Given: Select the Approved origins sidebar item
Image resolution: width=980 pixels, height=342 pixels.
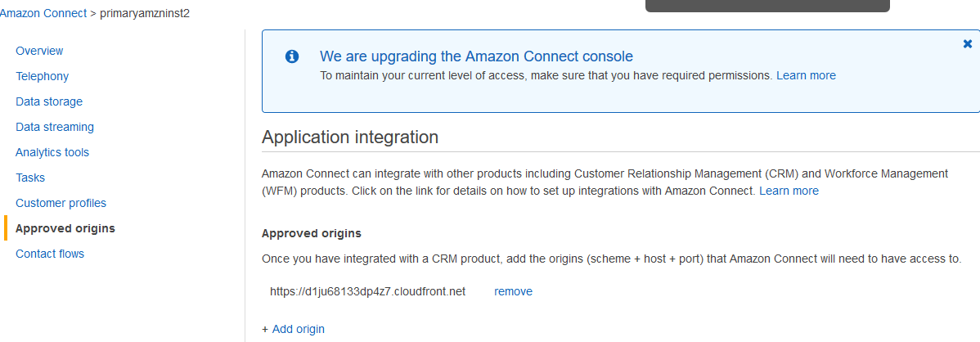Looking at the screenshot, I should tap(65, 228).
